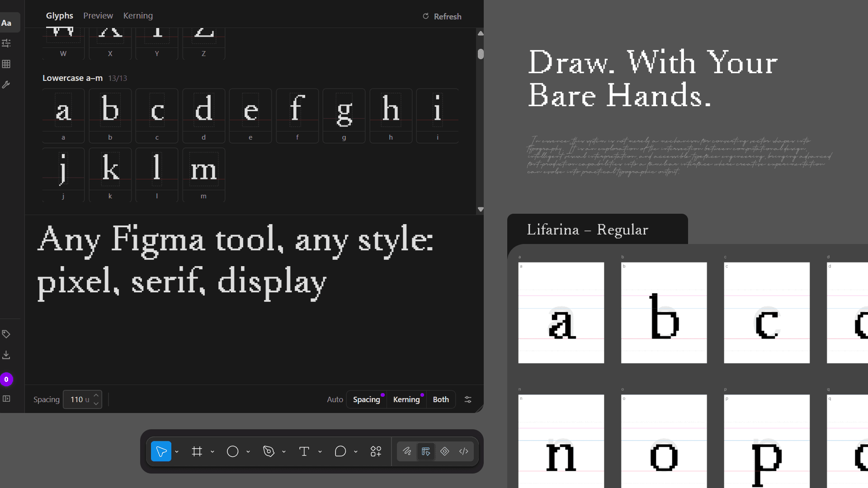Expand Pen tool dropdown arrow
This screenshot has height=488, width=868.
point(284,452)
